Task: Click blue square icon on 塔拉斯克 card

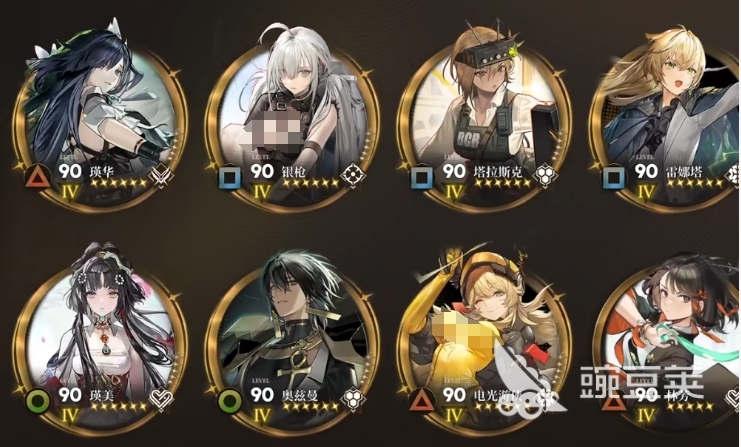Action: click(422, 179)
